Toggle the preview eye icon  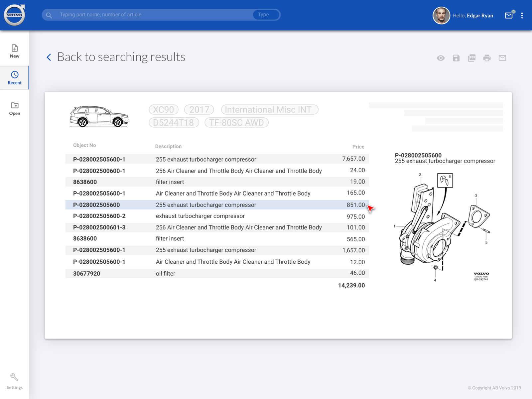point(441,58)
